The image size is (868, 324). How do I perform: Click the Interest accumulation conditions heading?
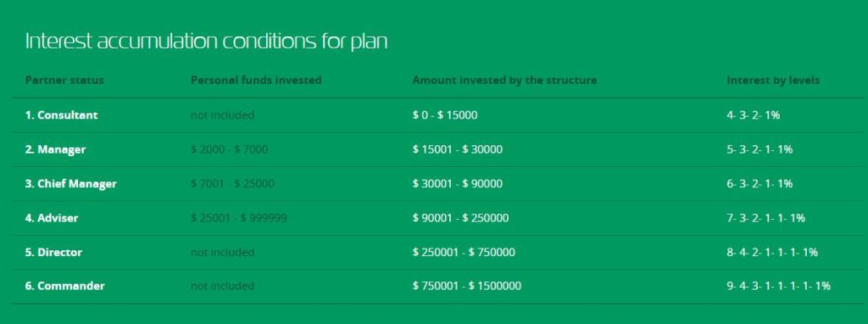pyautogui.click(x=206, y=42)
